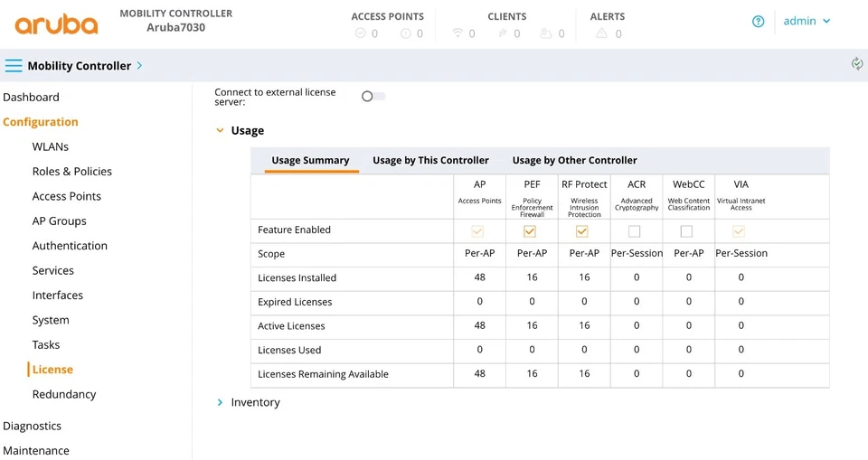Click the access points up status icon

click(x=361, y=33)
